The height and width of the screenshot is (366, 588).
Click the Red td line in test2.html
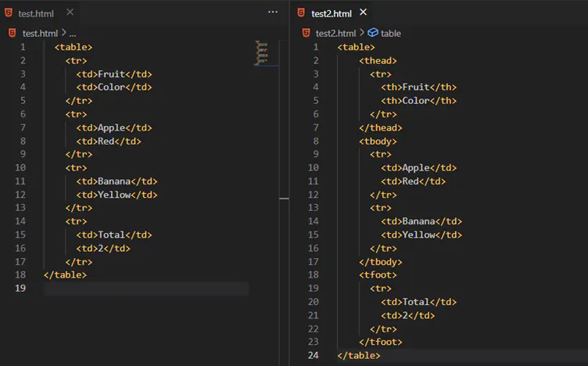(x=414, y=181)
